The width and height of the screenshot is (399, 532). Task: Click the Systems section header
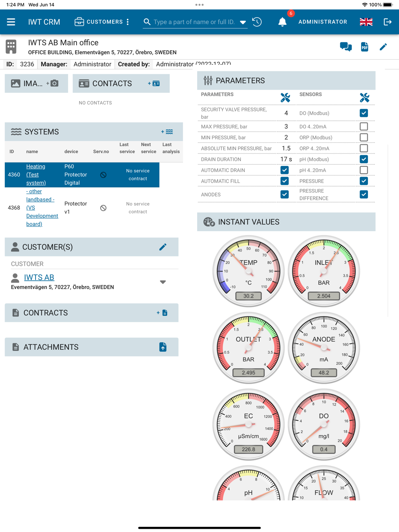[94, 132]
